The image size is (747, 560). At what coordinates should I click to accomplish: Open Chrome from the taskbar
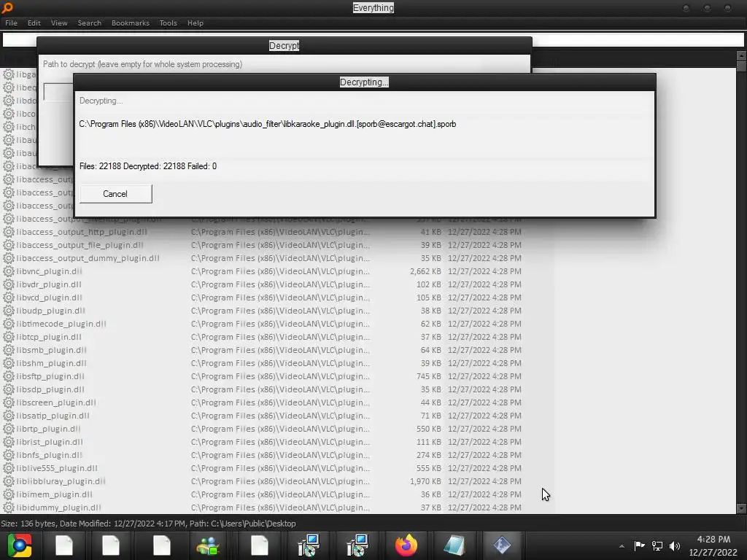pos(20,545)
